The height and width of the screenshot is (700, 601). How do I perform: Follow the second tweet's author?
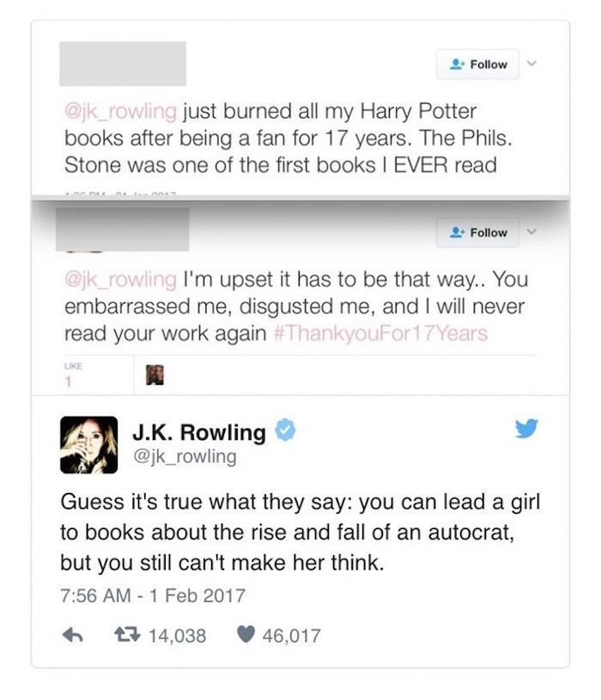click(478, 232)
